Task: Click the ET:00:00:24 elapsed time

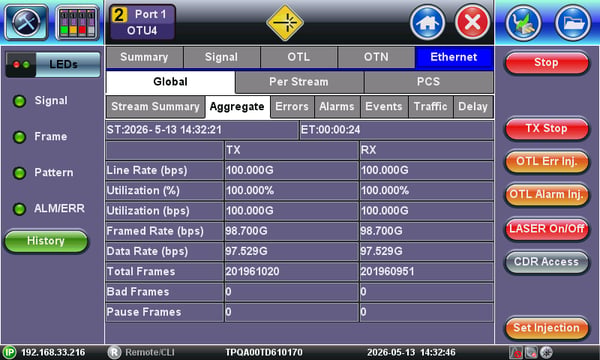Action: 331,130
